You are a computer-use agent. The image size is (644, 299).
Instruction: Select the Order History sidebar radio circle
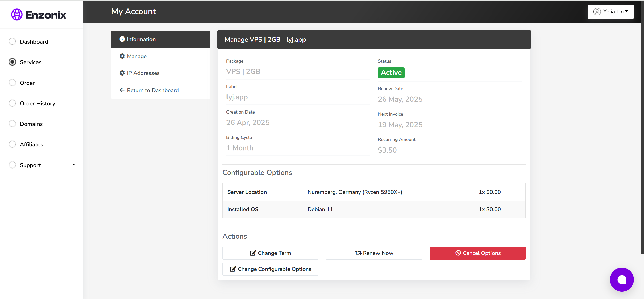(12, 103)
